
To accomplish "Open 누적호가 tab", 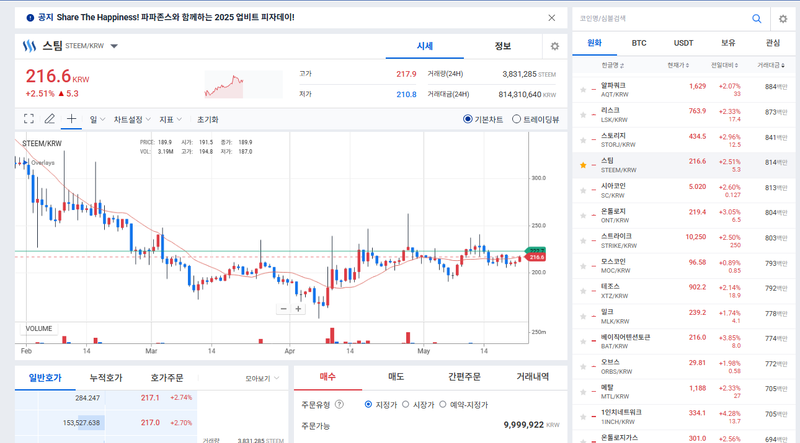I will [x=106, y=378].
